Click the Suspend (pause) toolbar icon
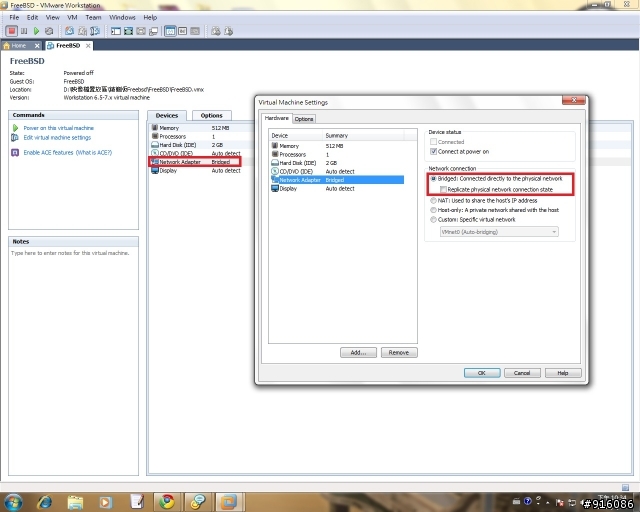Screen dimensions: 640x512 24,31
